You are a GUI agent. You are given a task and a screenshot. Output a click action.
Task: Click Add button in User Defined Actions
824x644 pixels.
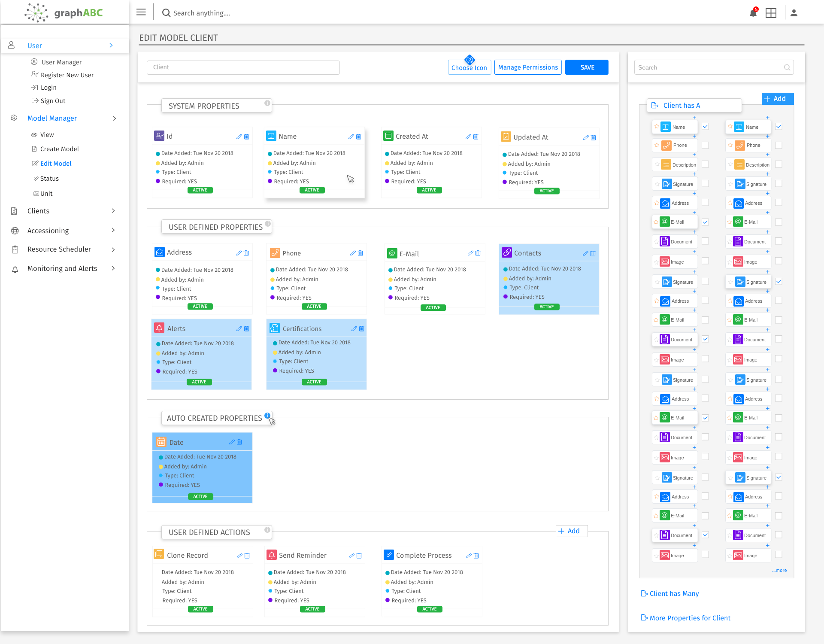(x=572, y=531)
